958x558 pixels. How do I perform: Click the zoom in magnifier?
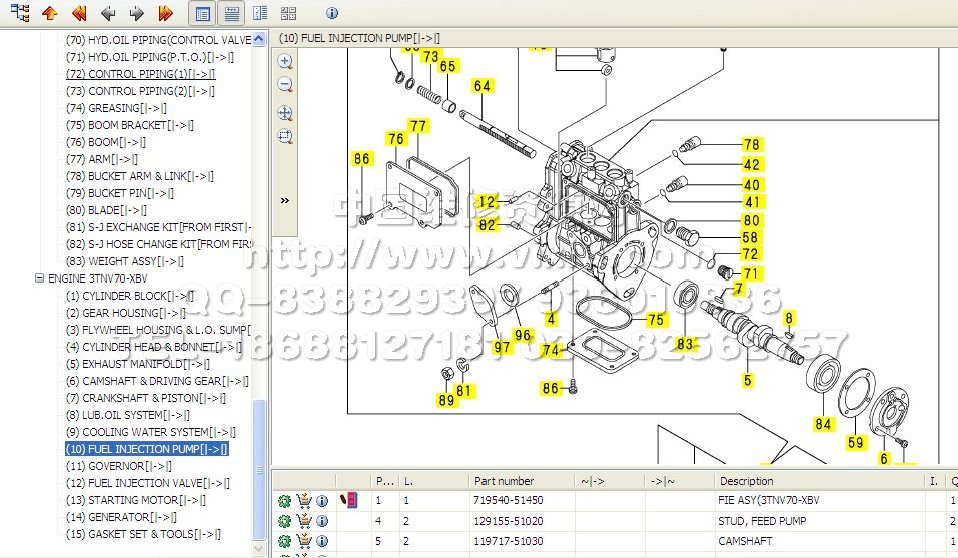(x=285, y=61)
